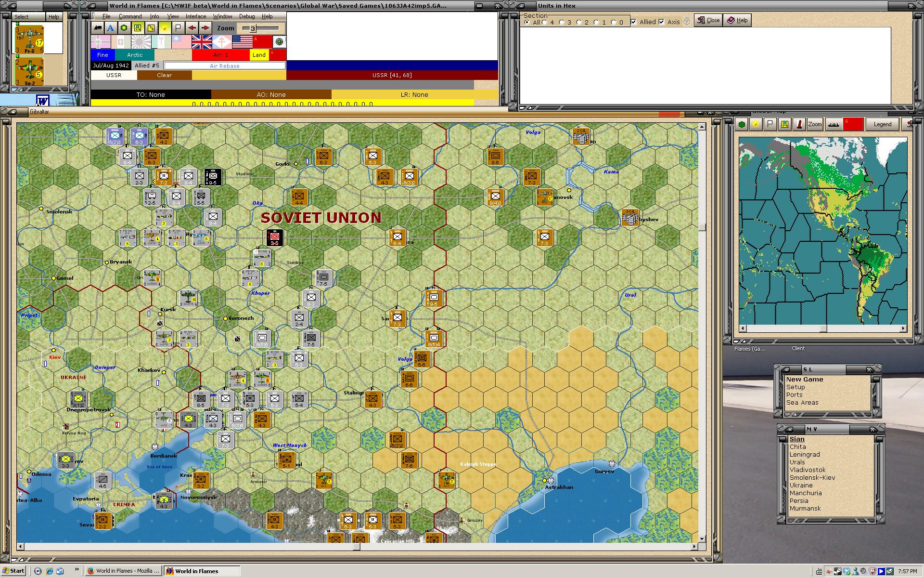Click the Windows Start button
924x578 pixels.
[13, 571]
